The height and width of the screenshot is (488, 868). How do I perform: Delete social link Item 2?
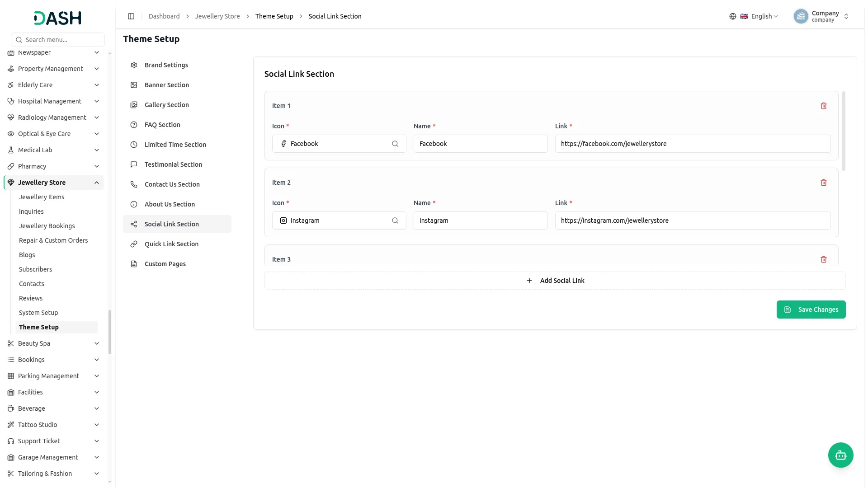[823, 183]
